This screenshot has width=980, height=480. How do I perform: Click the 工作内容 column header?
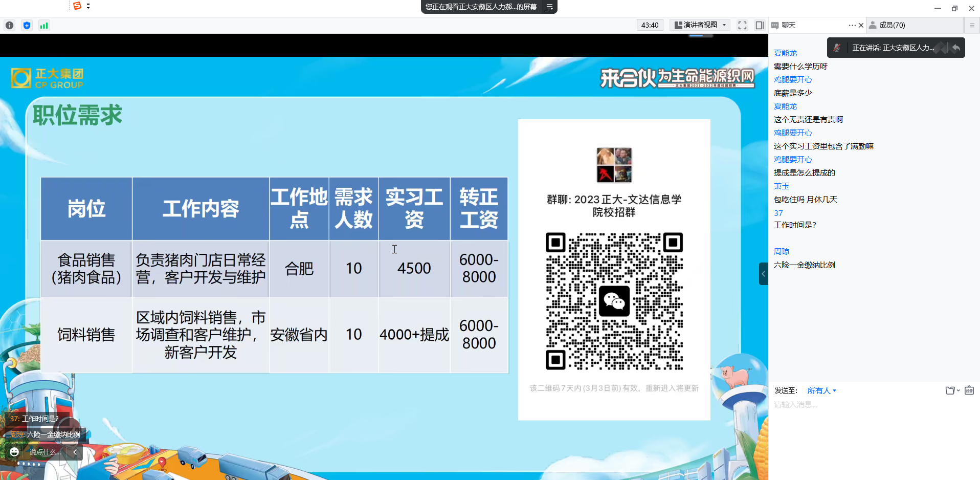201,208
